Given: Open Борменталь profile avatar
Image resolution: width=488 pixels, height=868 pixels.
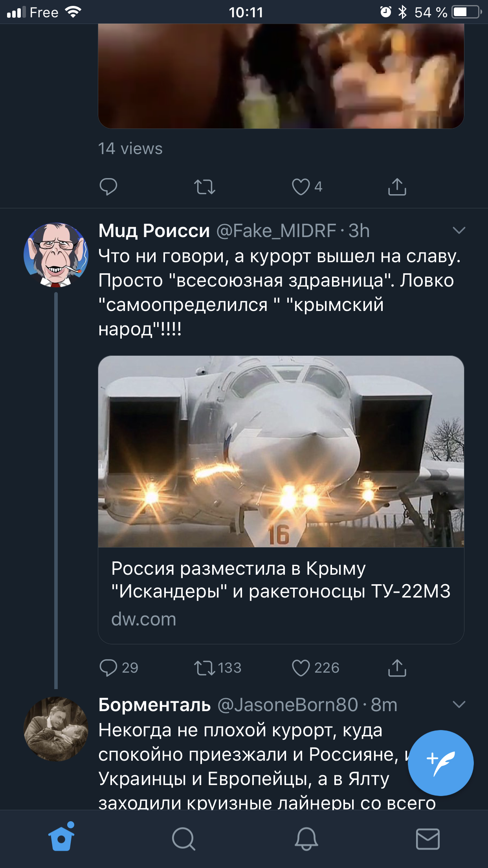Looking at the screenshot, I should click(x=56, y=729).
